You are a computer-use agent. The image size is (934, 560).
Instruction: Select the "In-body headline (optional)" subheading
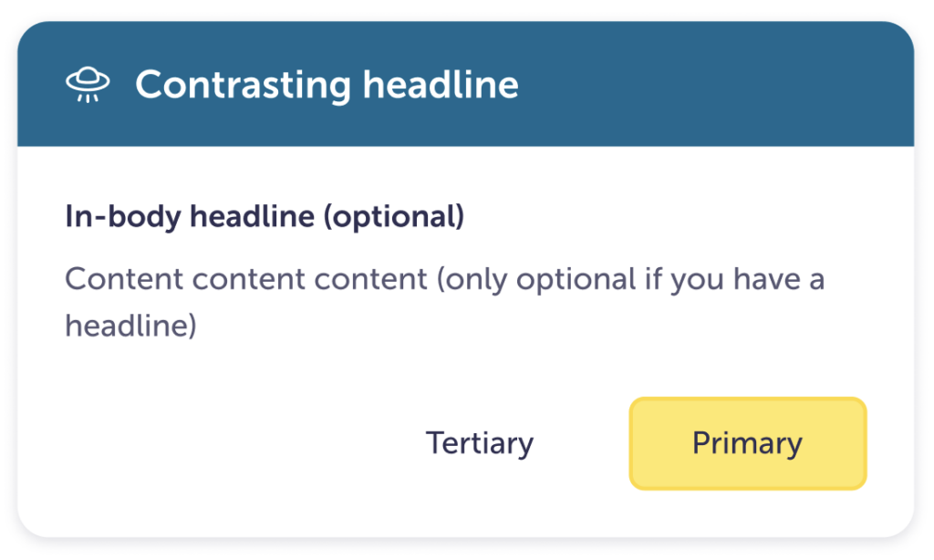click(265, 217)
